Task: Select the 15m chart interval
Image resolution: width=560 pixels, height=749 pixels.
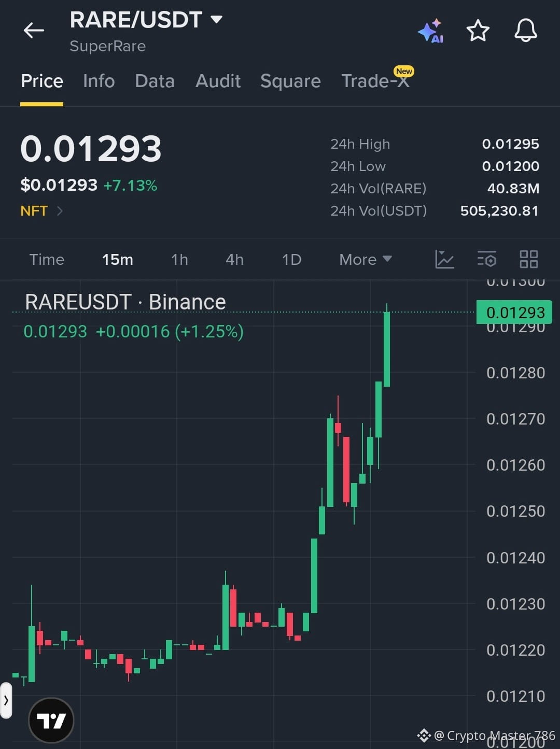Action: (x=118, y=259)
